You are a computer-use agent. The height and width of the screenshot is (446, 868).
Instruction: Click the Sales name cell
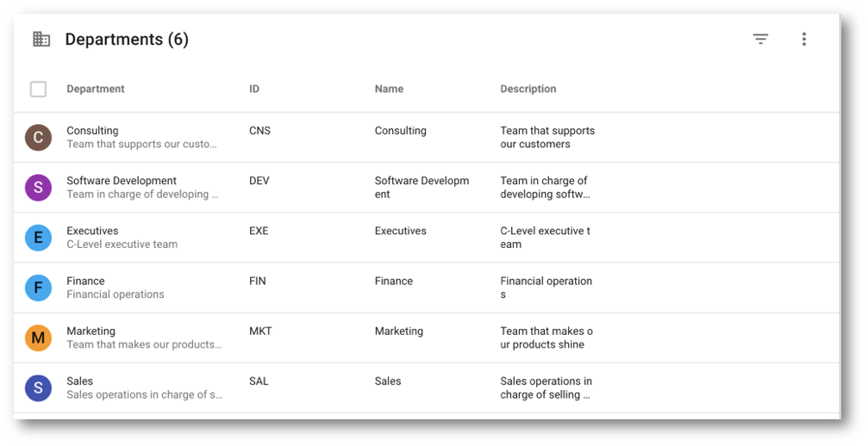[x=388, y=381]
